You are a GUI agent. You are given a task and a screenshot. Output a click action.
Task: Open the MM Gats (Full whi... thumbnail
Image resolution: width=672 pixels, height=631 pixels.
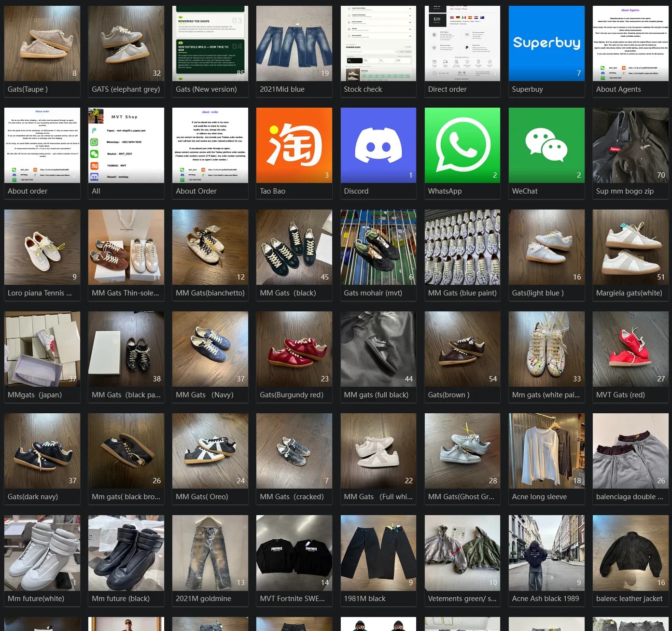tap(378, 451)
